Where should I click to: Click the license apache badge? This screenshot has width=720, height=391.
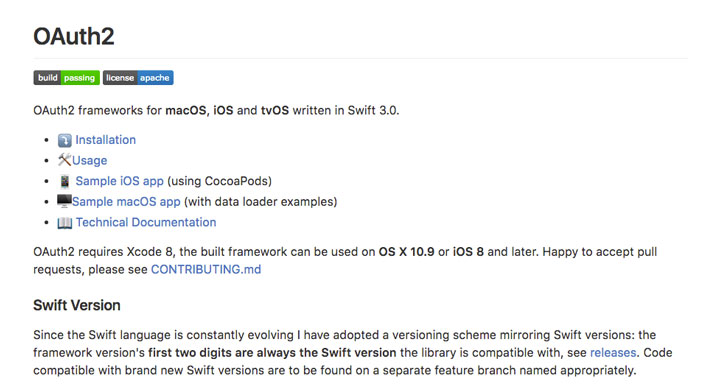point(138,78)
